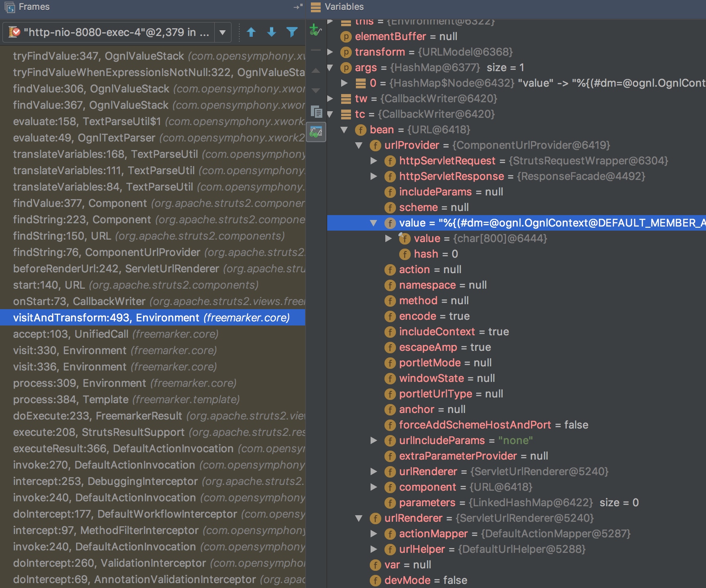The height and width of the screenshot is (588, 706).
Task: Click the copy value icon in toolbar
Action: click(x=316, y=111)
